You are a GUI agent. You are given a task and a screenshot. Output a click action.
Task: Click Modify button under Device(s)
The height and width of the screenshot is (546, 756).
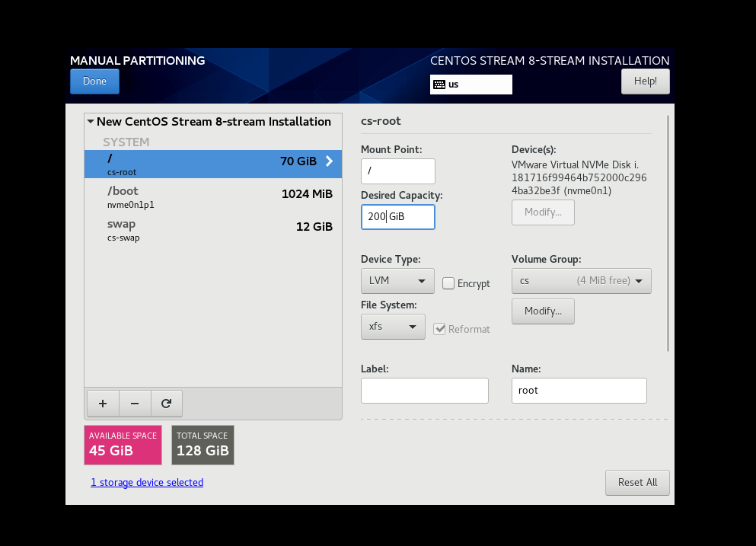tap(543, 212)
